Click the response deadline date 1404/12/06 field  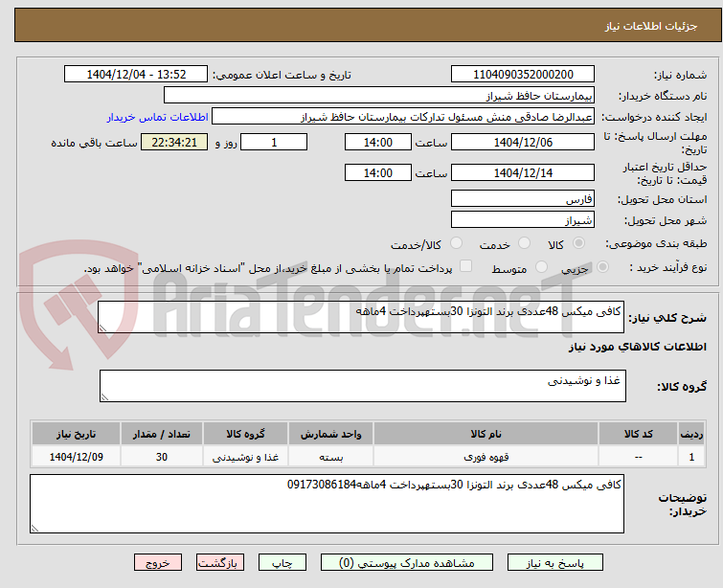click(523, 142)
